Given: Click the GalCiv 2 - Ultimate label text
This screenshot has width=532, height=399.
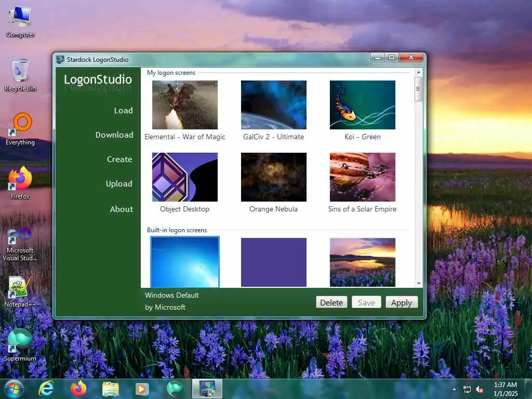Looking at the screenshot, I should [273, 137].
